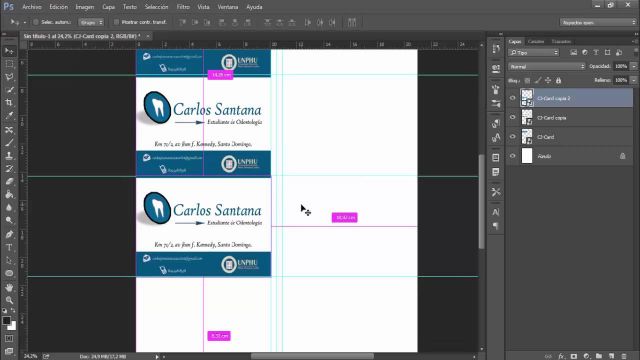Open the Normal blend mode dropdown

coord(547,66)
